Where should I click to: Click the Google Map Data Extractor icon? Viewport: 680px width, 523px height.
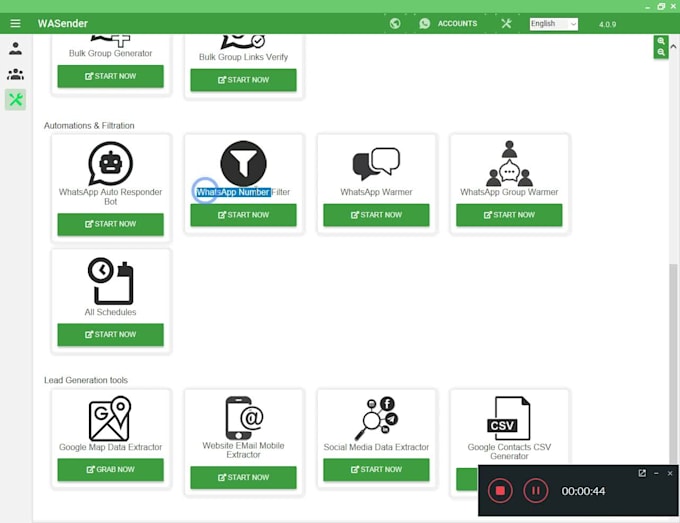point(110,418)
